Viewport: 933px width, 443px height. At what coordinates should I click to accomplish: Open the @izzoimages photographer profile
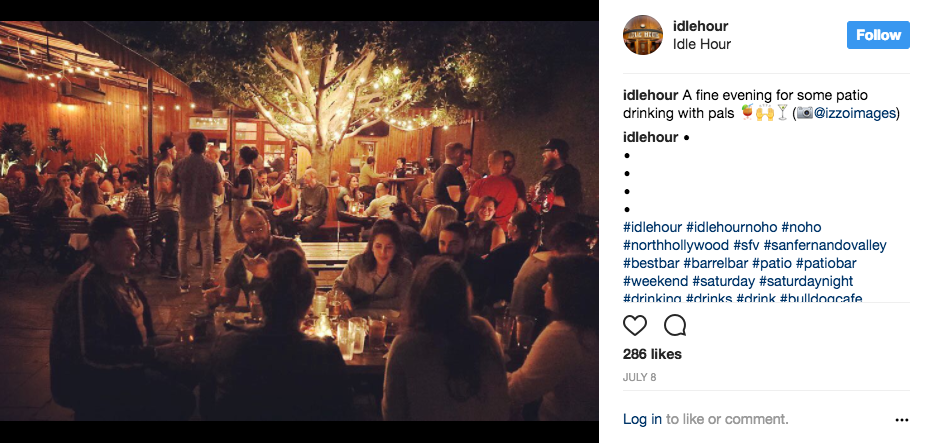(x=854, y=113)
